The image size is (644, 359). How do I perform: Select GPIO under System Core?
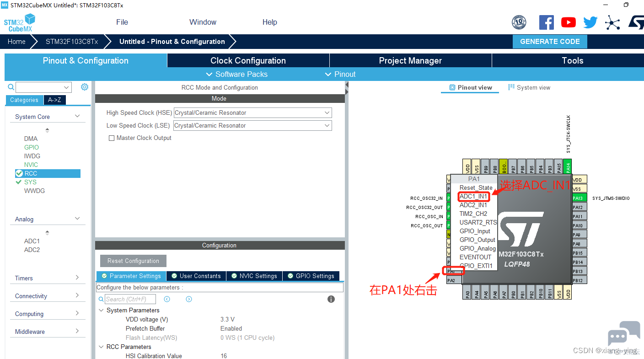32,147
